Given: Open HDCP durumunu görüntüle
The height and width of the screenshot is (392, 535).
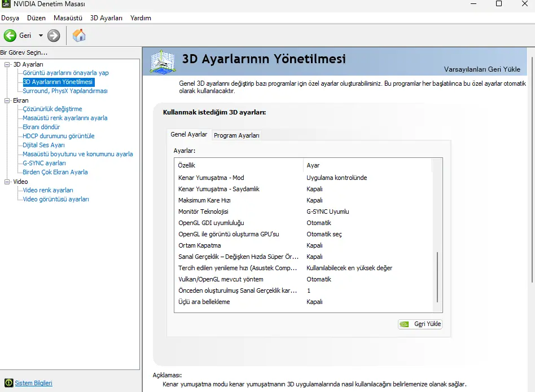Looking at the screenshot, I should (58, 136).
